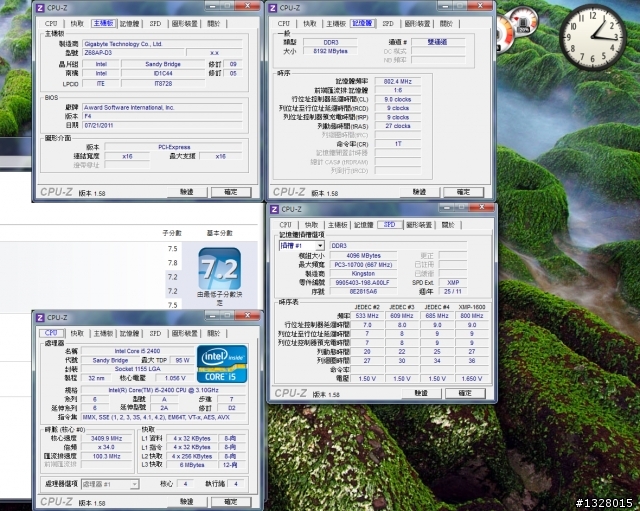The image size is (640, 511).
Task: Close the CPU-Z SPD window
Action: coord(482,207)
